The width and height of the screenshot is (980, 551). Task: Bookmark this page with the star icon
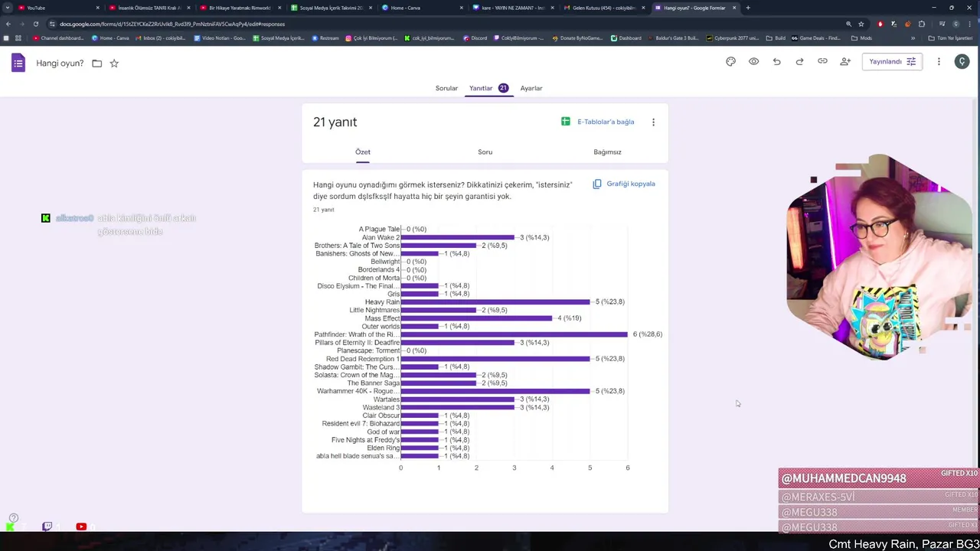861,24
